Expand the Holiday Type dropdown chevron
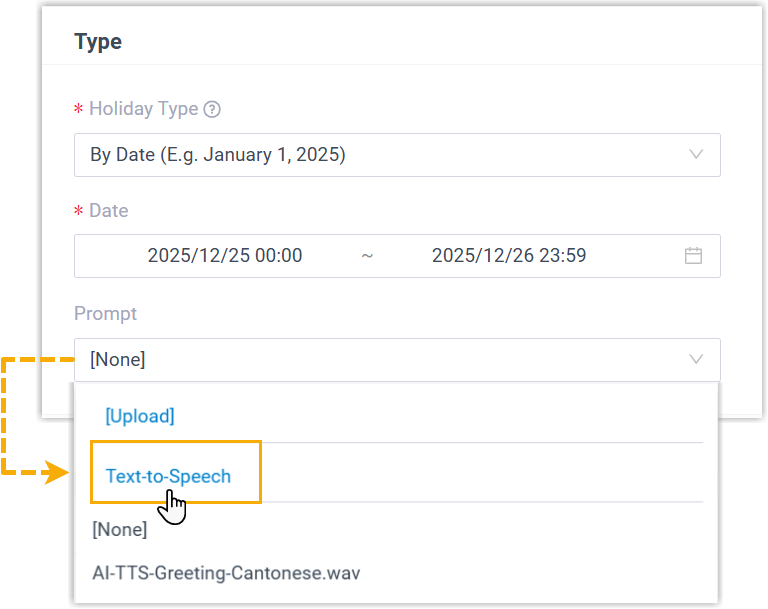This screenshot has width=768, height=609. point(696,155)
